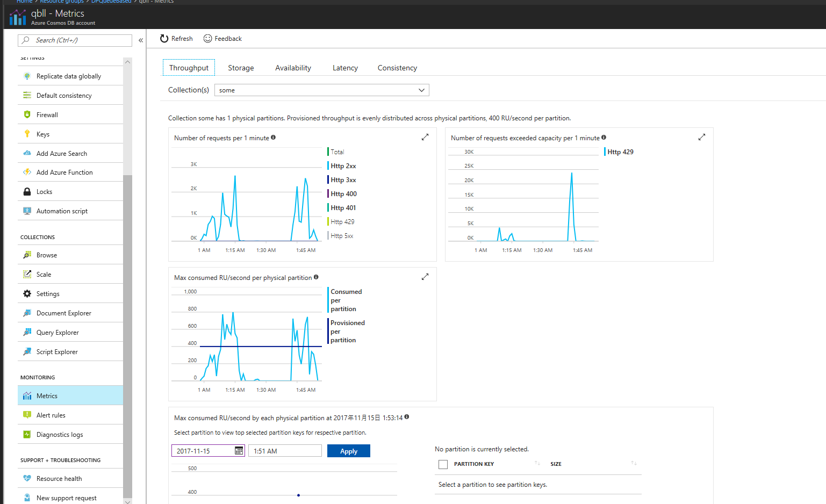
Task: Open the Locks settings icon
Action: pos(27,191)
